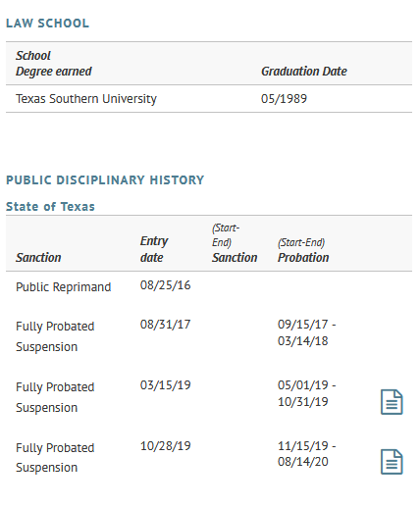Open document icon for 03/15/19 suspension
Viewport: 420px width, 507px height.
(x=392, y=402)
